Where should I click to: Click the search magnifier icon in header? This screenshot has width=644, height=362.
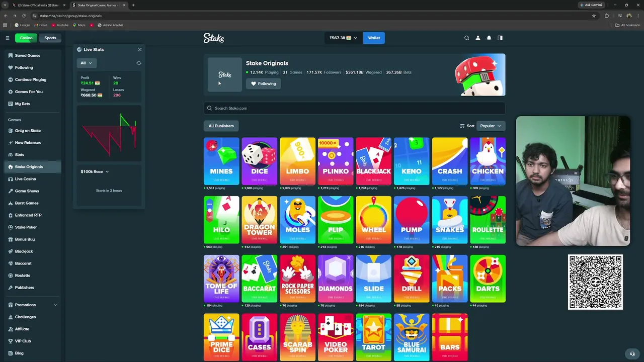tap(467, 38)
